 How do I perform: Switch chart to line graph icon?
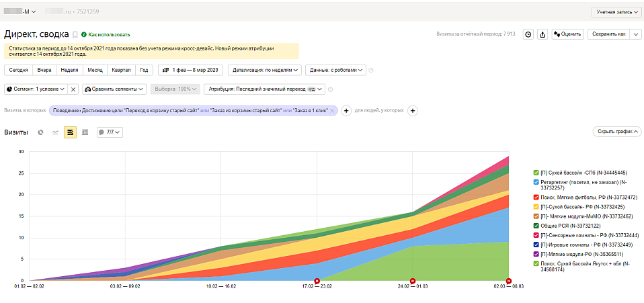click(x=55, y=132)
